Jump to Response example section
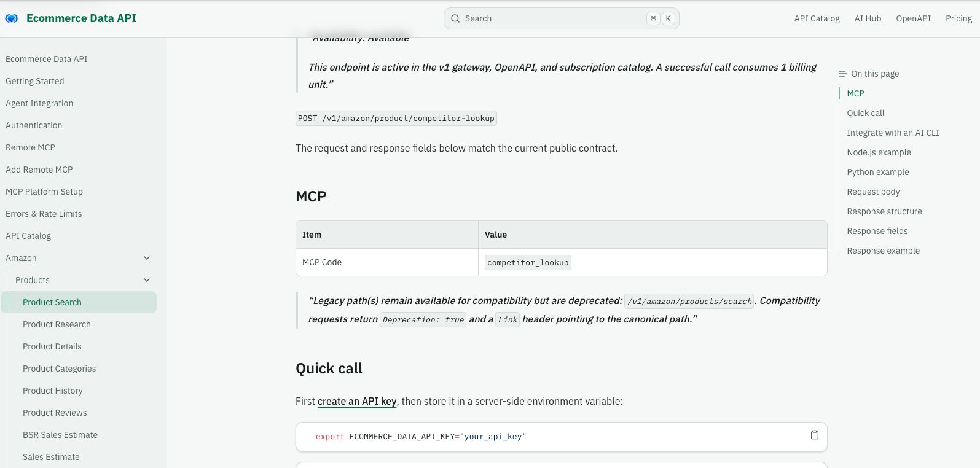This screenshot has width=980, height=468. (x=884, y=251)
